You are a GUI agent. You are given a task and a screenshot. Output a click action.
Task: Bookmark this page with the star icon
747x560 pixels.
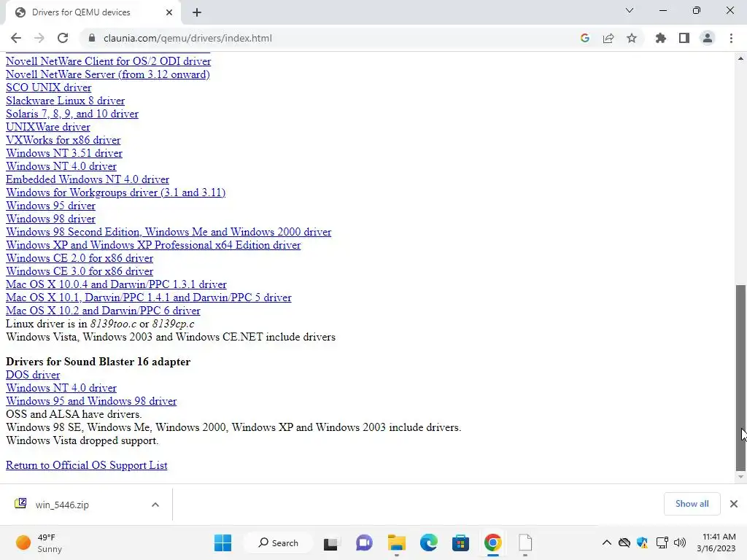[x=632, y=38]
